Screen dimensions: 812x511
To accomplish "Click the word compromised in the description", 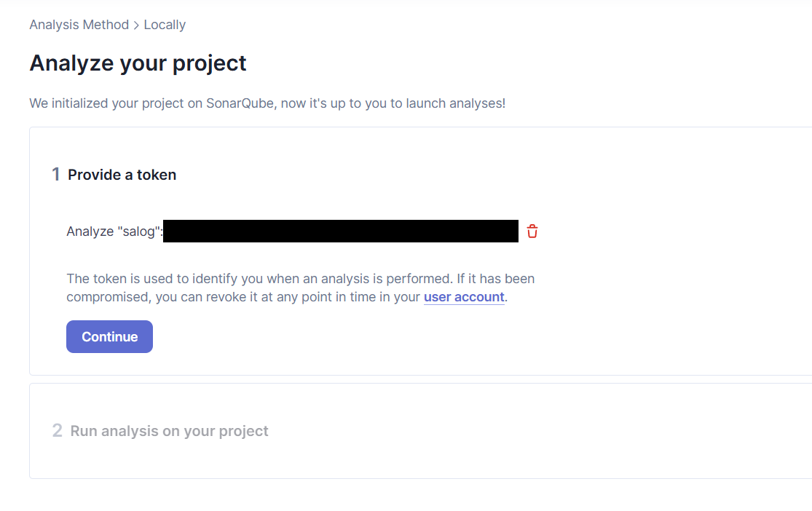I will (107, 297).
